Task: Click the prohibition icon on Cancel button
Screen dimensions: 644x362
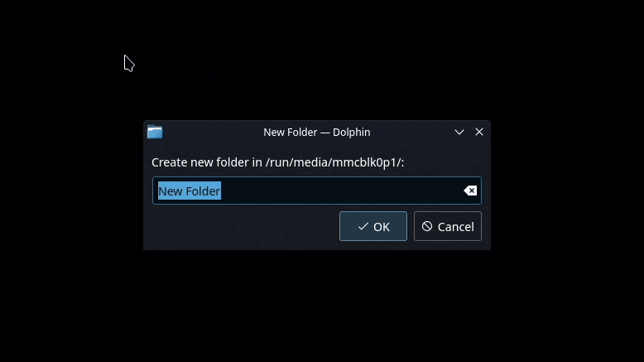Action: tap(427, 226)
